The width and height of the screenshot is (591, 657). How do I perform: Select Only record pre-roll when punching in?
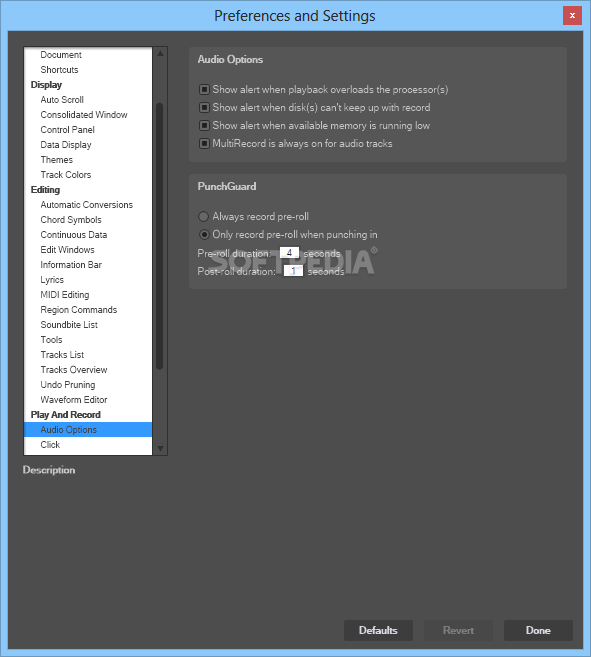[204, 235]
